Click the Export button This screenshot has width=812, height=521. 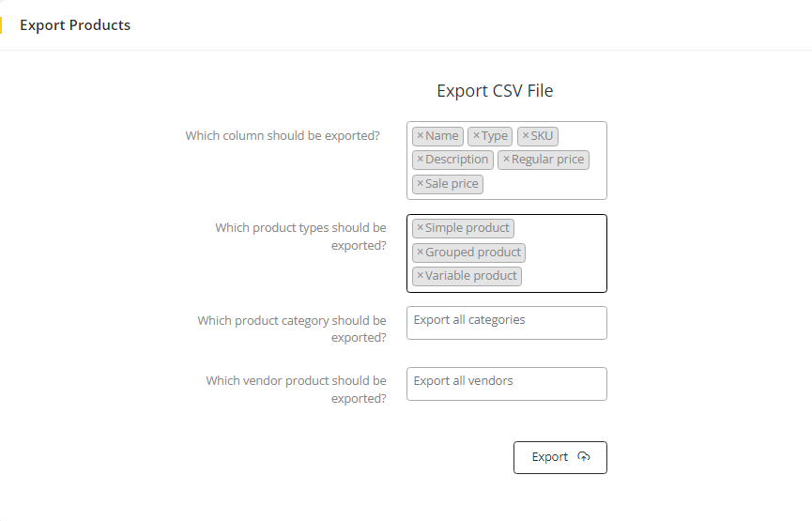(559, 457)
